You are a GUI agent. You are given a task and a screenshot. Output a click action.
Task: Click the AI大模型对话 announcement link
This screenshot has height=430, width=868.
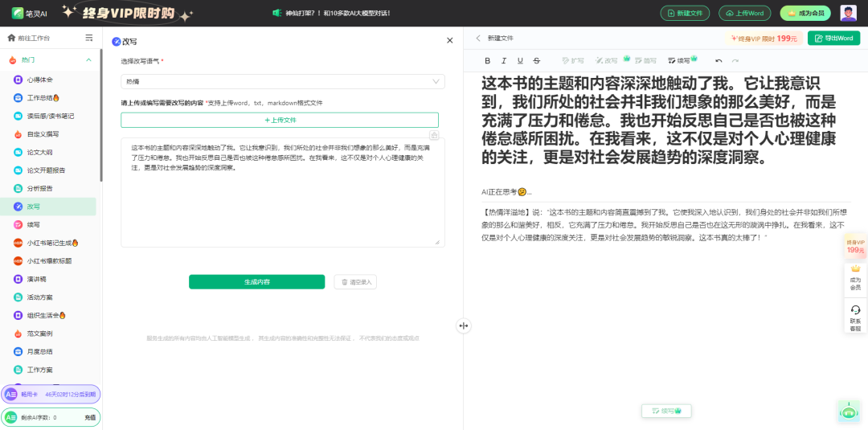tap(332, 13)
